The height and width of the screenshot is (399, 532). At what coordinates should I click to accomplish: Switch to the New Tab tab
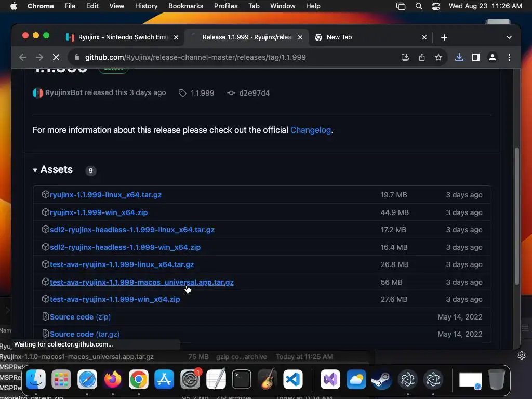[370, 37]
